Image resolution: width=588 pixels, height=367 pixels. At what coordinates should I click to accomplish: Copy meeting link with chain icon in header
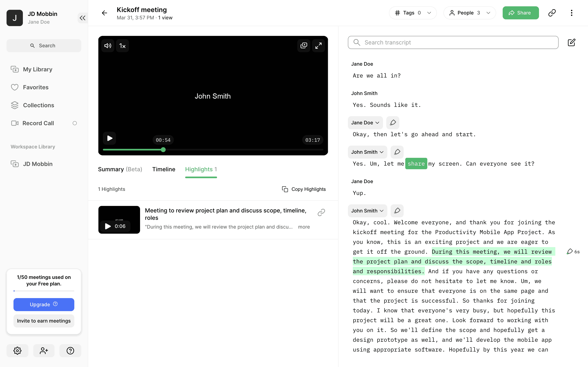[x=552, y=13]
